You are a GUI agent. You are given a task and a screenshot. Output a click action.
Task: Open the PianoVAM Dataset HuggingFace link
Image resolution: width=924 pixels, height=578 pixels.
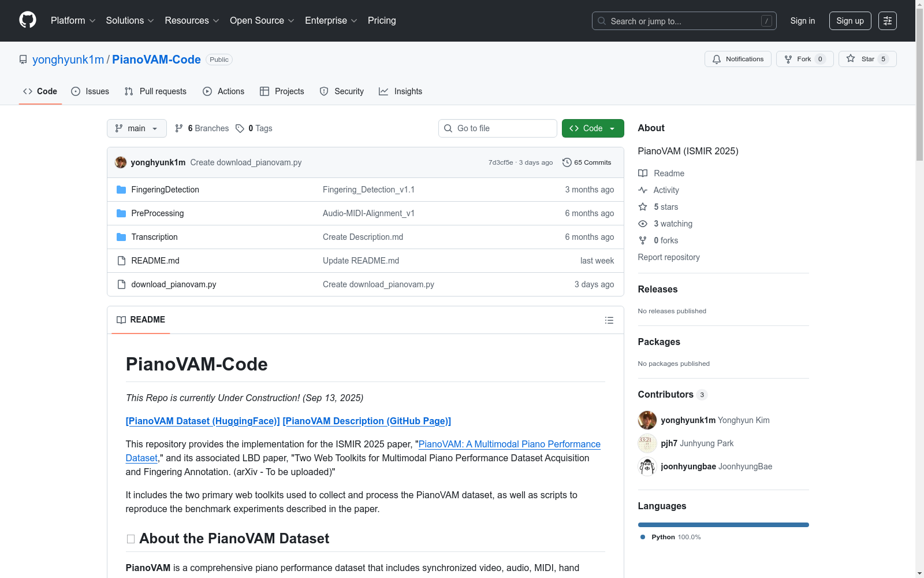[x=203, y=421]
